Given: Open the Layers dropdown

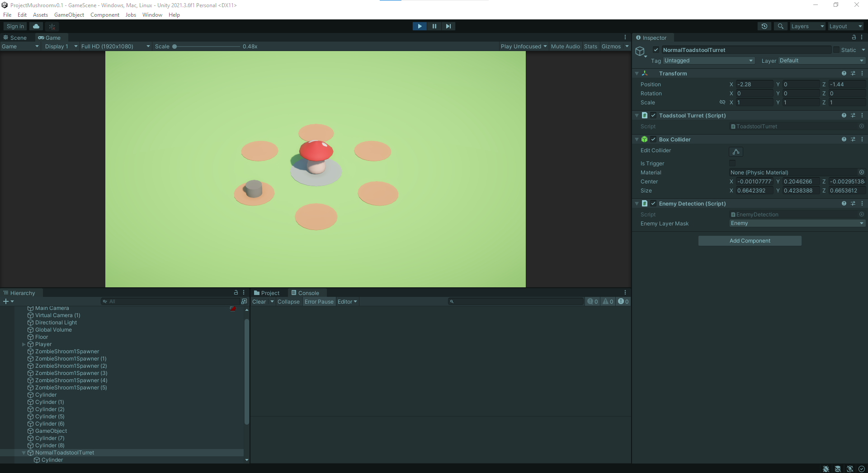Looking at the screenshot, I should [x=807, y=26].
